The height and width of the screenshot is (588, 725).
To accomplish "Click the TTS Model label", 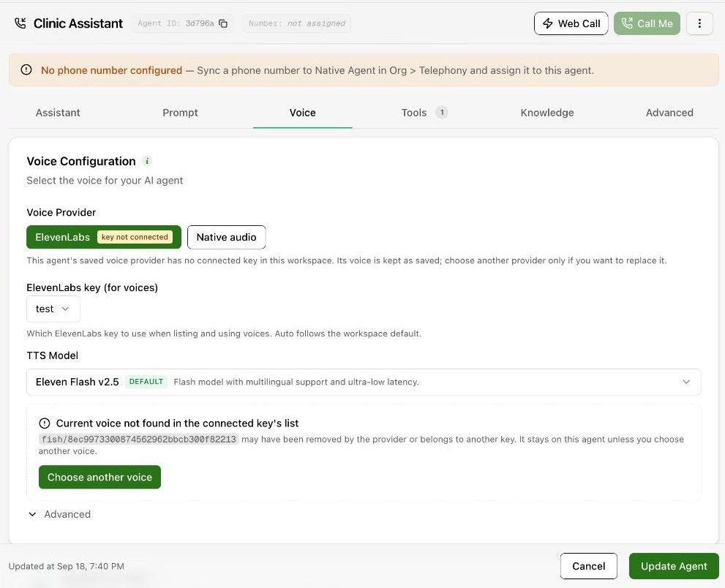I will (x=52, y=355).
